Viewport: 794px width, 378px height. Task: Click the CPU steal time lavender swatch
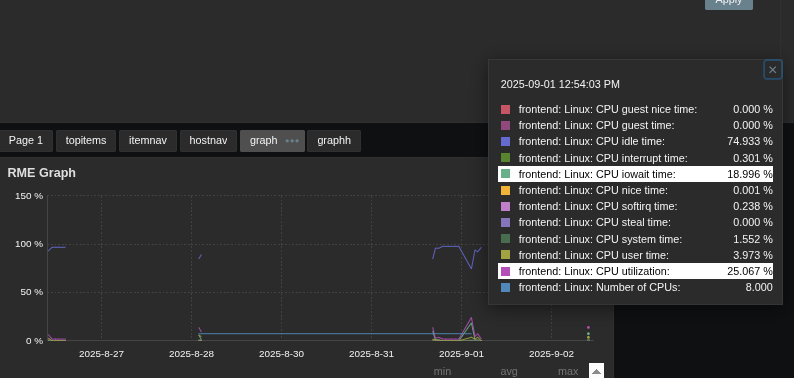point(505,223)
